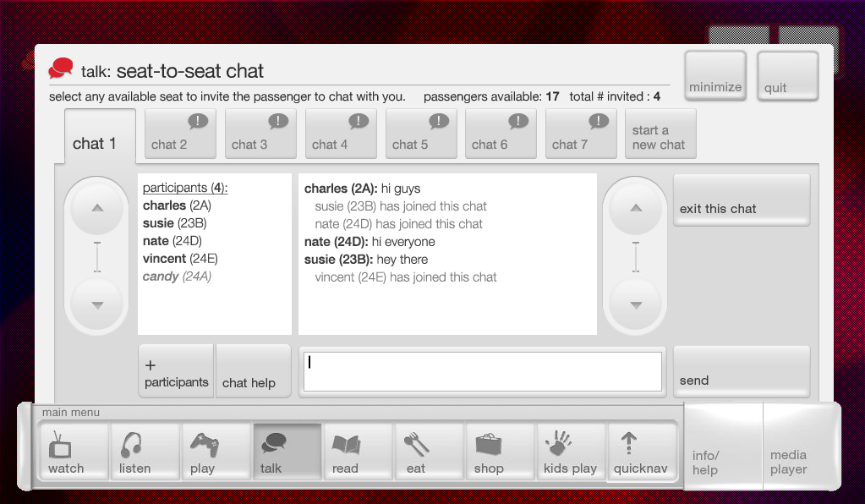Click the send button

click(741, 371)
